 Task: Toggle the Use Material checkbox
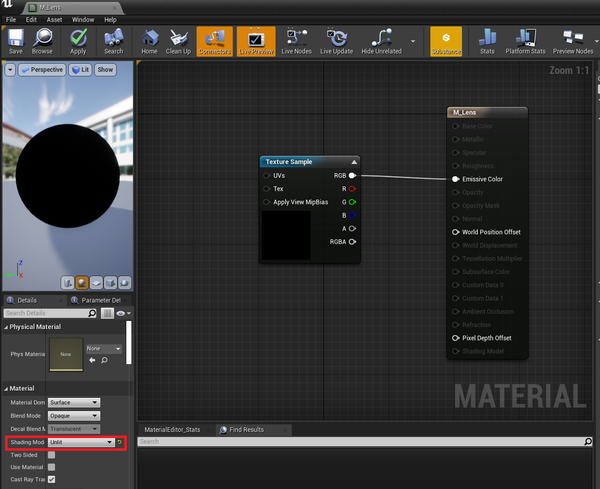(52, 467)
